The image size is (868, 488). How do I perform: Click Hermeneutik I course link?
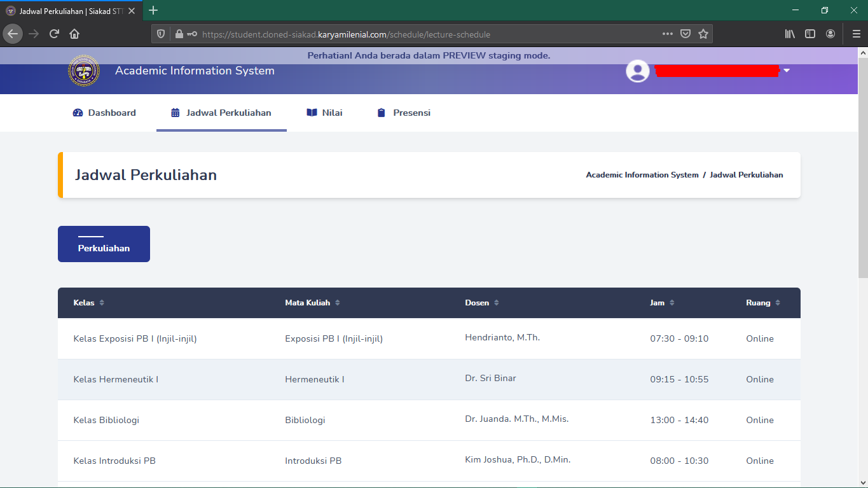pyautogui.click(x=315, y=380)
